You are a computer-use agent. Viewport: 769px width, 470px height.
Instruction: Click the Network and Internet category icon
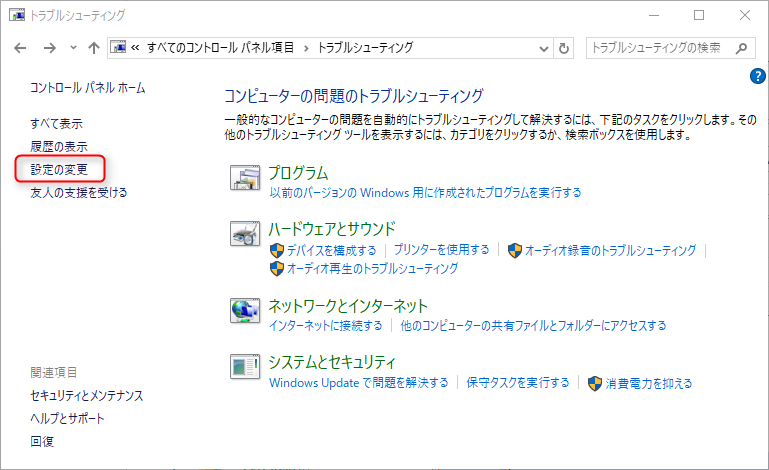point(245,311)
